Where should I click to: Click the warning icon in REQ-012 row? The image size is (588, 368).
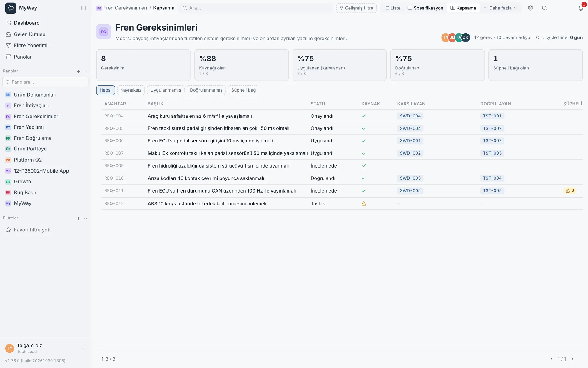[364, 203]
